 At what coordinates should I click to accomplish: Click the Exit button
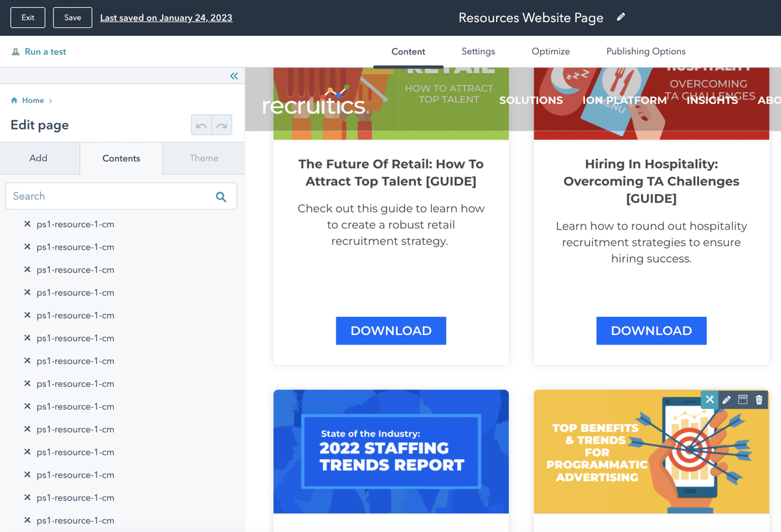click(x=28, y=18)
